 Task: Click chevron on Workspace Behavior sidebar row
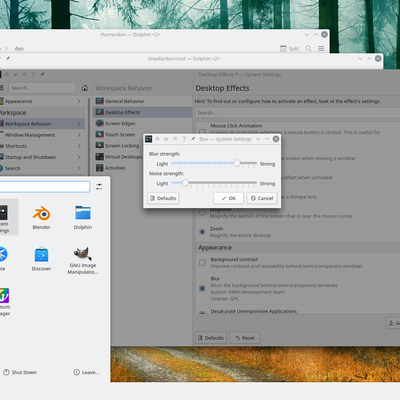click(79, 124)
